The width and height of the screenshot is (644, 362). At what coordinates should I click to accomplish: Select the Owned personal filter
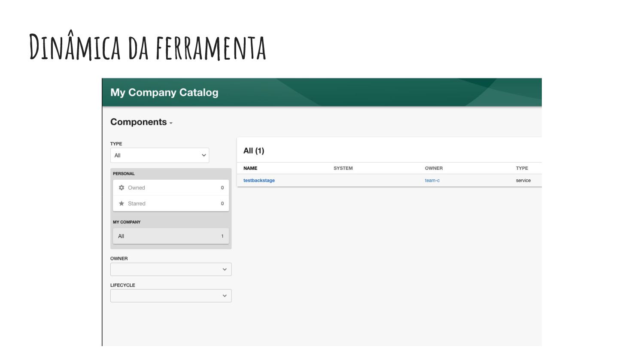pyautogui.click(x=171, y=188)
